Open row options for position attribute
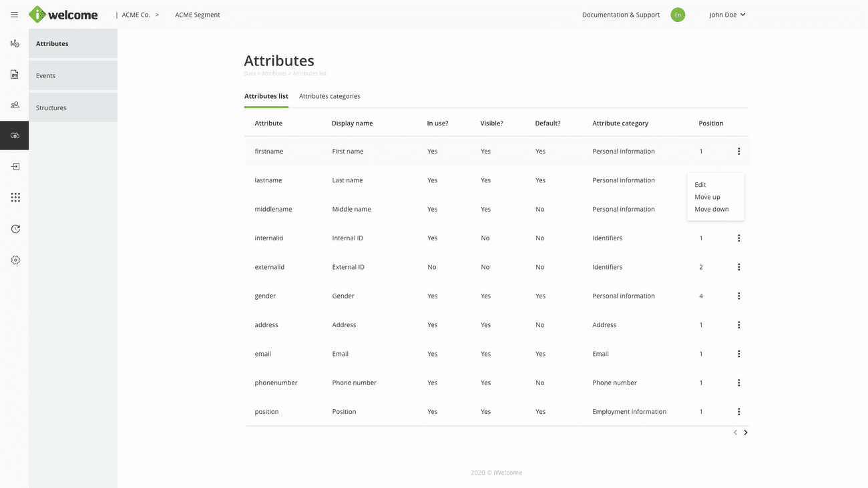868x488 pixels. [x=738, y=412]
